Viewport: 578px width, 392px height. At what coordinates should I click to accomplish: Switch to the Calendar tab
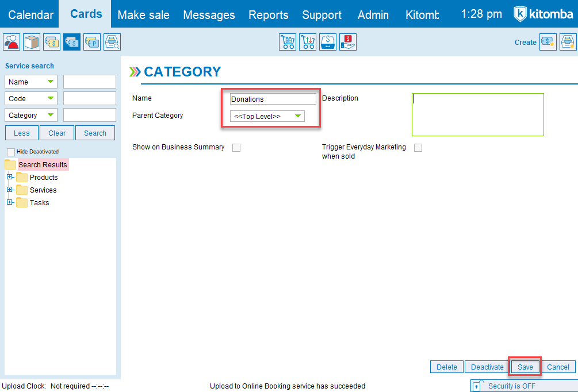[x=30, y=15]
